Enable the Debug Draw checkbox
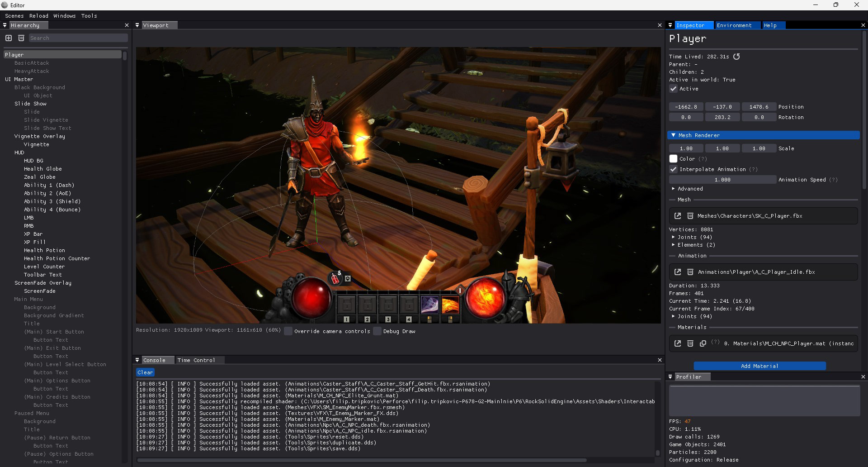The height and width of the screenshot is (467, 868). tap(377, 331)
